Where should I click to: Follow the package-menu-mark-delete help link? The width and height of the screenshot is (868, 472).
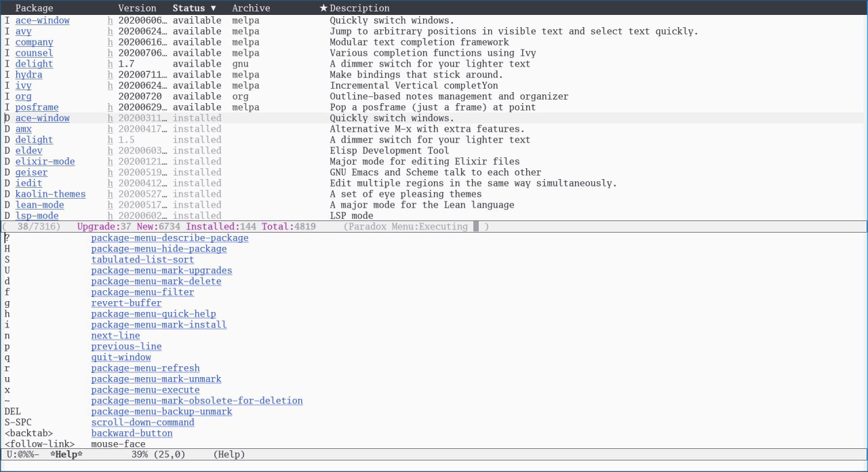click(156, 281)
